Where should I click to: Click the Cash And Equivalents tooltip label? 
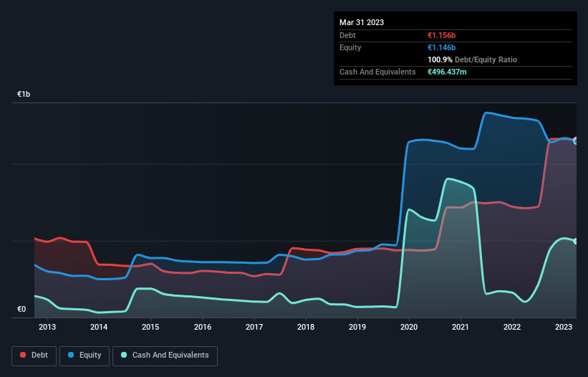(x=377, y=72)
